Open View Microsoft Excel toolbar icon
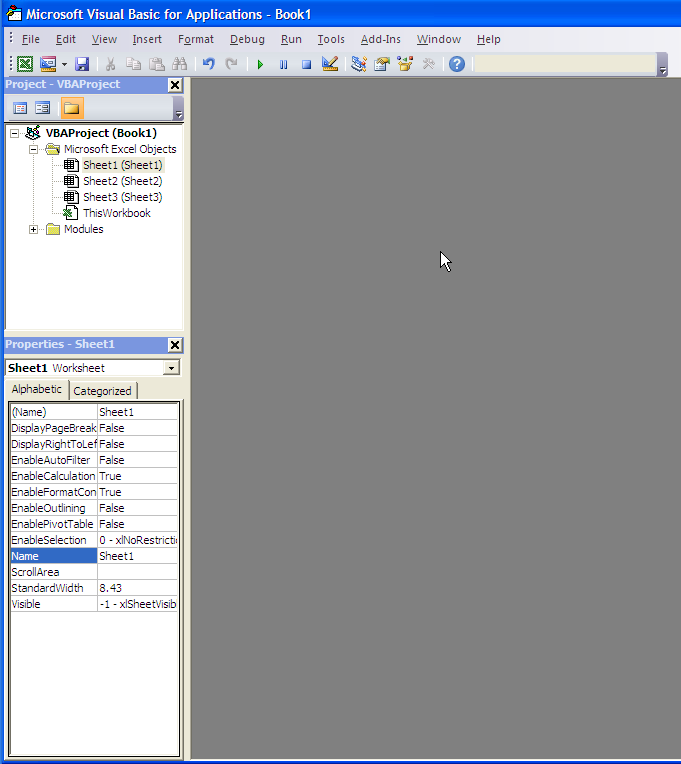The image size is (681, 764). [25, 64]
